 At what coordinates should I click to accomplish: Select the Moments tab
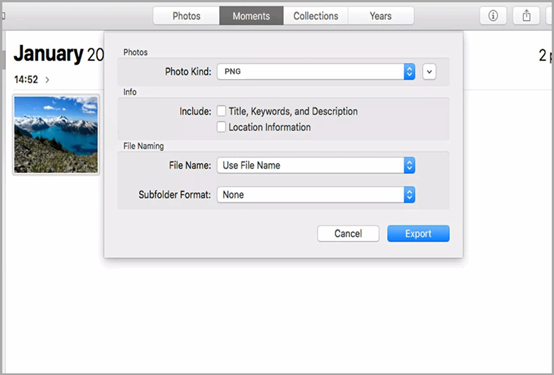click(x=251, y=16)
